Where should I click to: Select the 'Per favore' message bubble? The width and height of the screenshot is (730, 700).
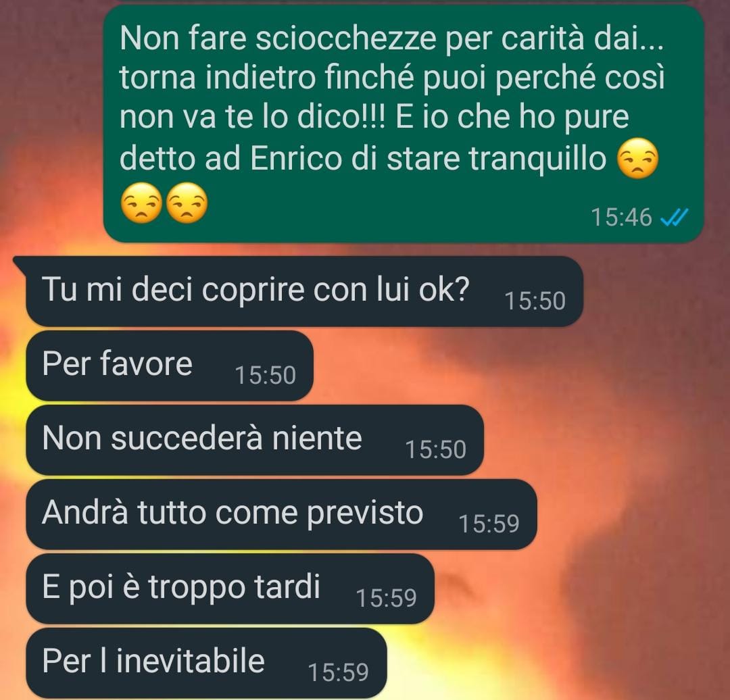click(x=170, y=366)
